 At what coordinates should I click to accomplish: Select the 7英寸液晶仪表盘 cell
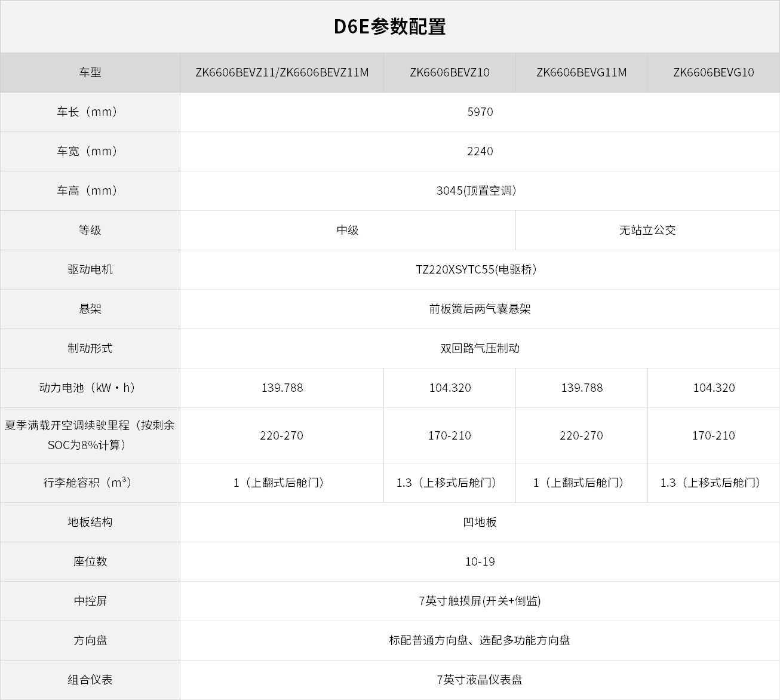[480, 680]
